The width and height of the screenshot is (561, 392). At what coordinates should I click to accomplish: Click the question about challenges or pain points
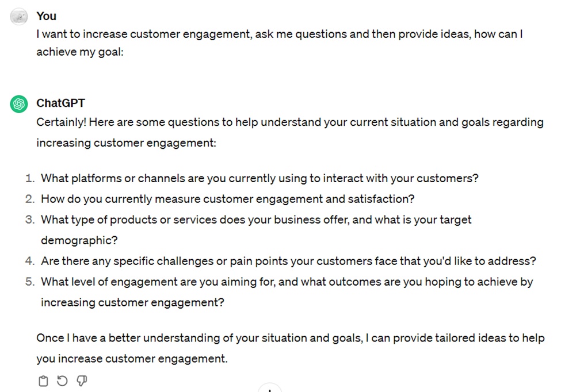(288, 261)
